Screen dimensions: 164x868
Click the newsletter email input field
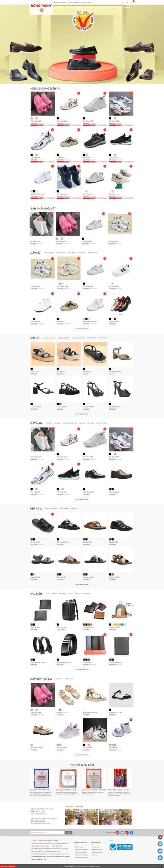47,832
